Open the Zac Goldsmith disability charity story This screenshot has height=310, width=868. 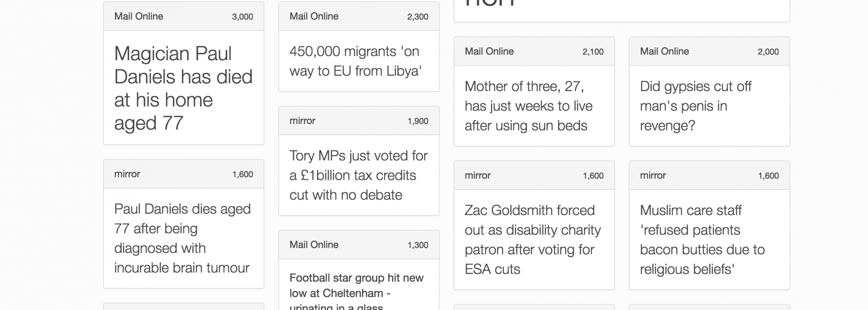pyautogui.click(x=533, y=239)
